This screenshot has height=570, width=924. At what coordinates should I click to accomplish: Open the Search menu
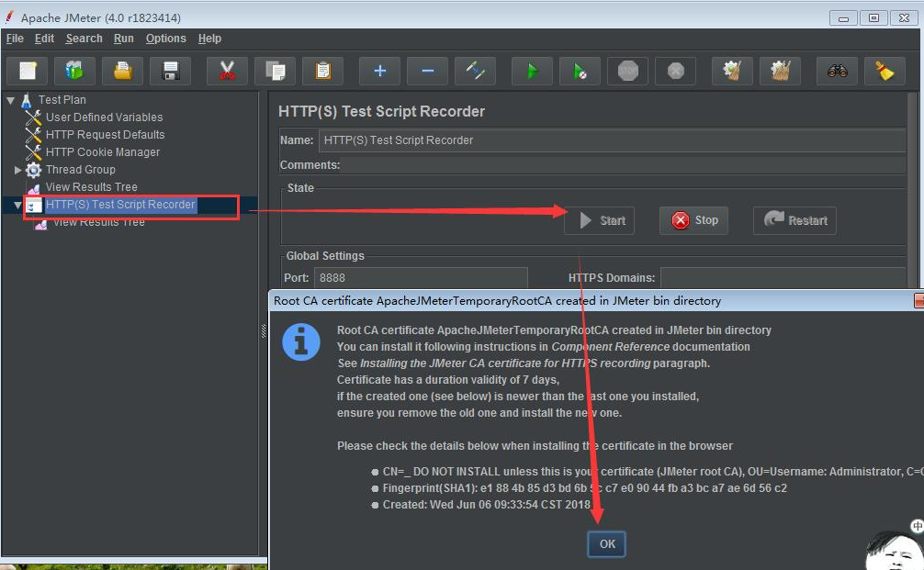pos(84,39)
